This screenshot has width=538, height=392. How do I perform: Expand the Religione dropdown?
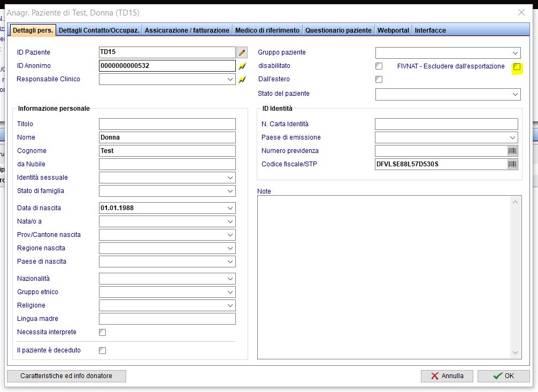(230, 305)
